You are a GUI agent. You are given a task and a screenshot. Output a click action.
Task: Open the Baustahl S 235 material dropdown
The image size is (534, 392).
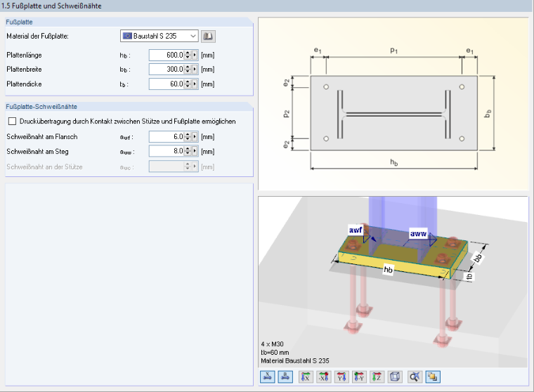click(159, 36)
